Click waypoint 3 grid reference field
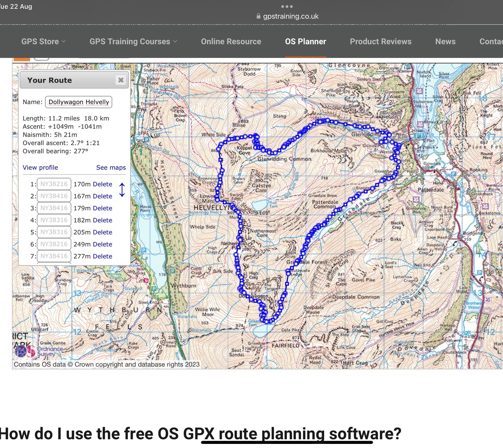The image size is (503, 448). point(54,208)
